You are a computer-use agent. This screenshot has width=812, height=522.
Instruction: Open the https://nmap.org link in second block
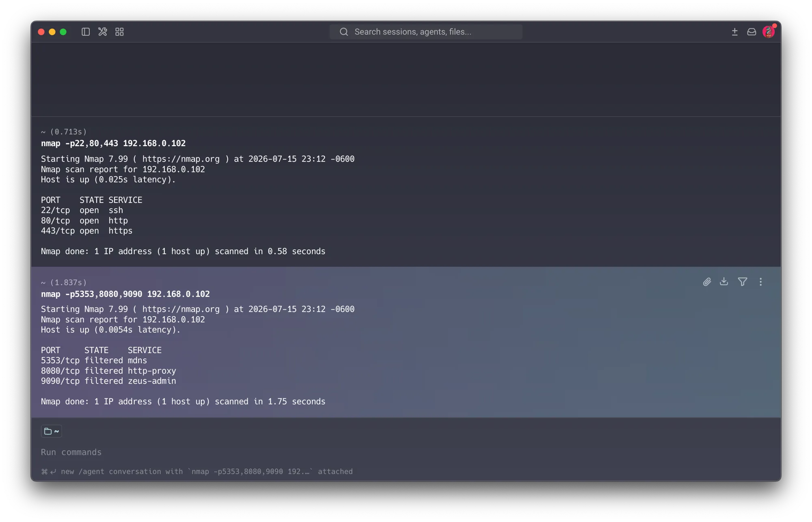tap(181, 309)
